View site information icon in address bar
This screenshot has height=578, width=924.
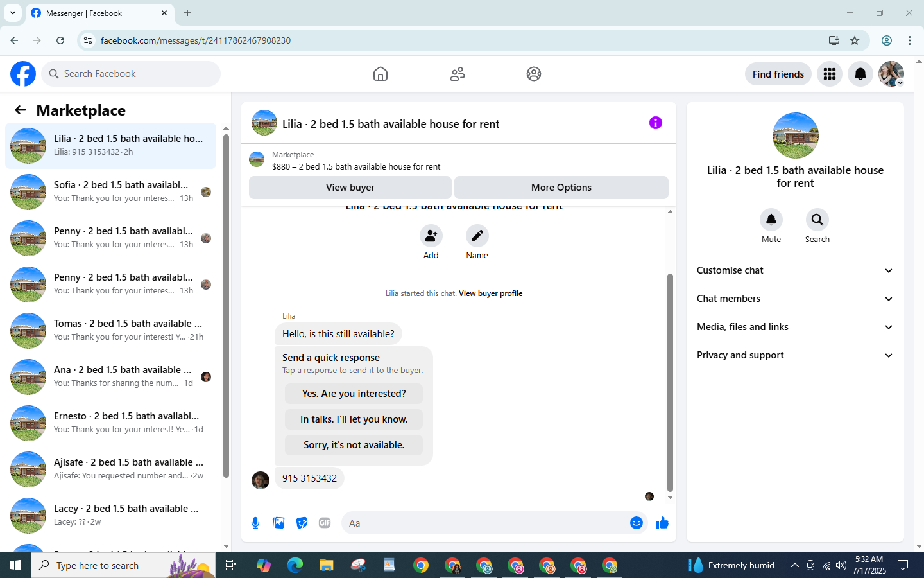(x=88, y=40)
